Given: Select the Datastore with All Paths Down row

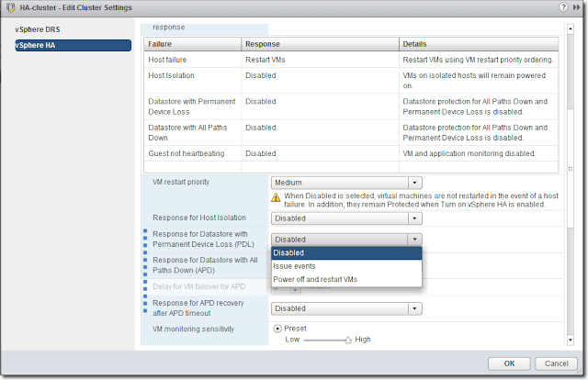Looking at the screenshot, I should (351, 133).
